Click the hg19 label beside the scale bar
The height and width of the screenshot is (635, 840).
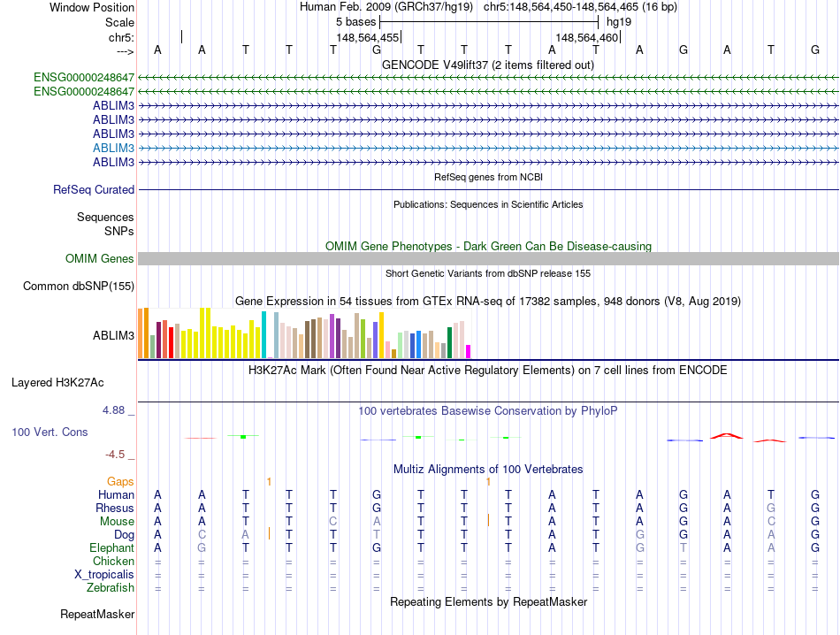[619, 22]
